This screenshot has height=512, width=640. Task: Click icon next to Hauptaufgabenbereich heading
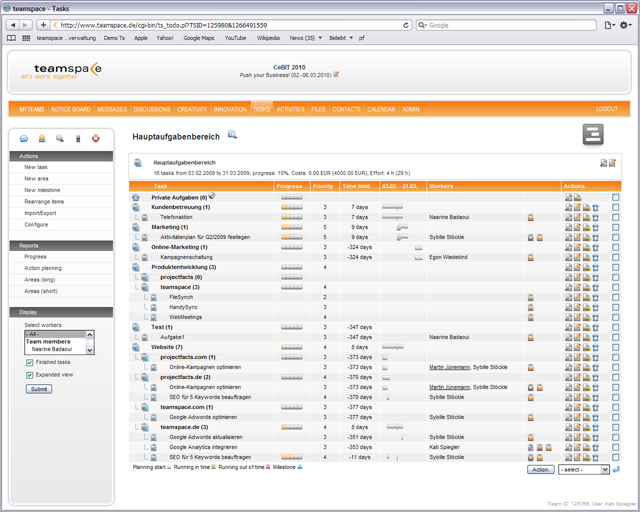232,134
